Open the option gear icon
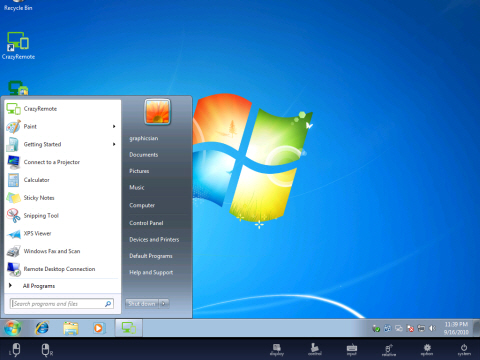 (x=427, y=349)
